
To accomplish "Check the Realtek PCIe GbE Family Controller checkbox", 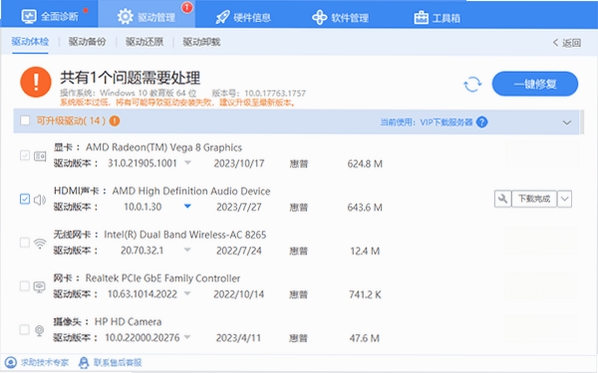I will [x=24, y=286].
